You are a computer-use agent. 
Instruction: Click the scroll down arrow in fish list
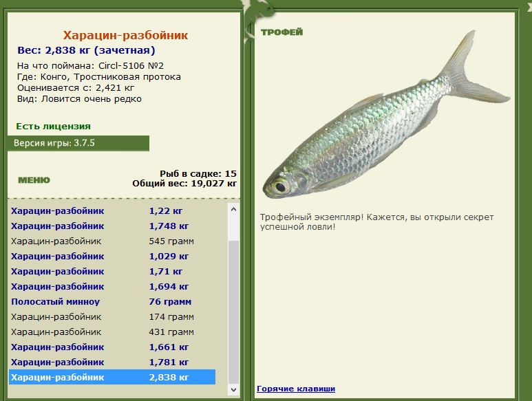[233, 390]
